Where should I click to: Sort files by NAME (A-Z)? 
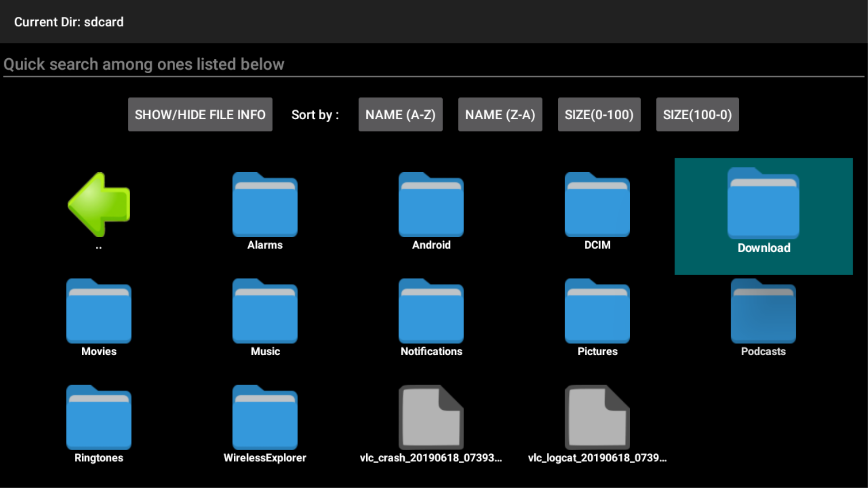pos(400,114)
